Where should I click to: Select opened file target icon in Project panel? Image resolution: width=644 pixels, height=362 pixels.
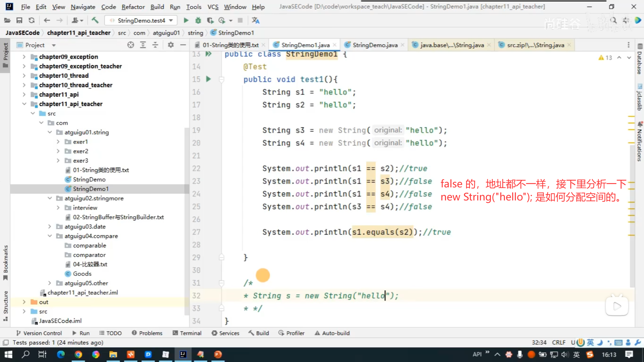pos(130,45)
